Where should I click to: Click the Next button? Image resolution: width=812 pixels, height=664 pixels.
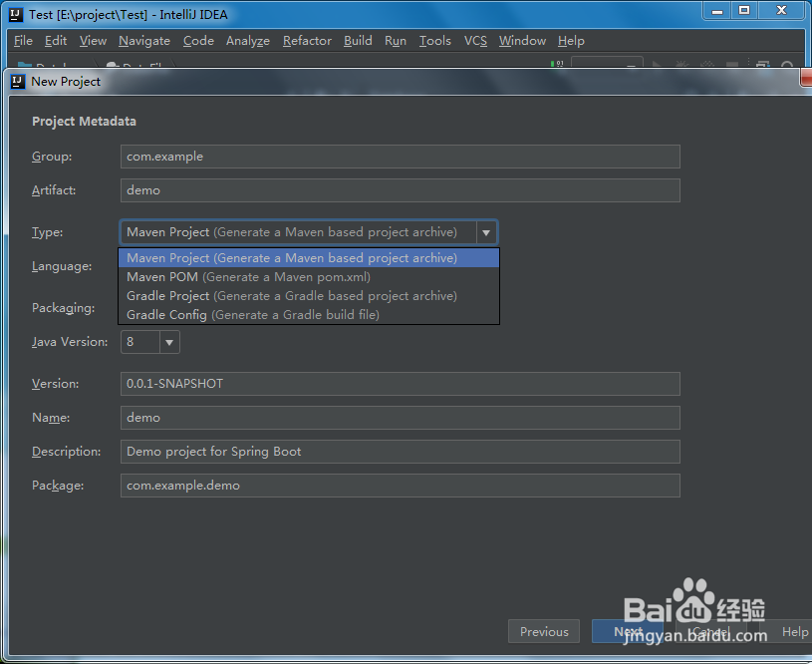coord(627,631)
